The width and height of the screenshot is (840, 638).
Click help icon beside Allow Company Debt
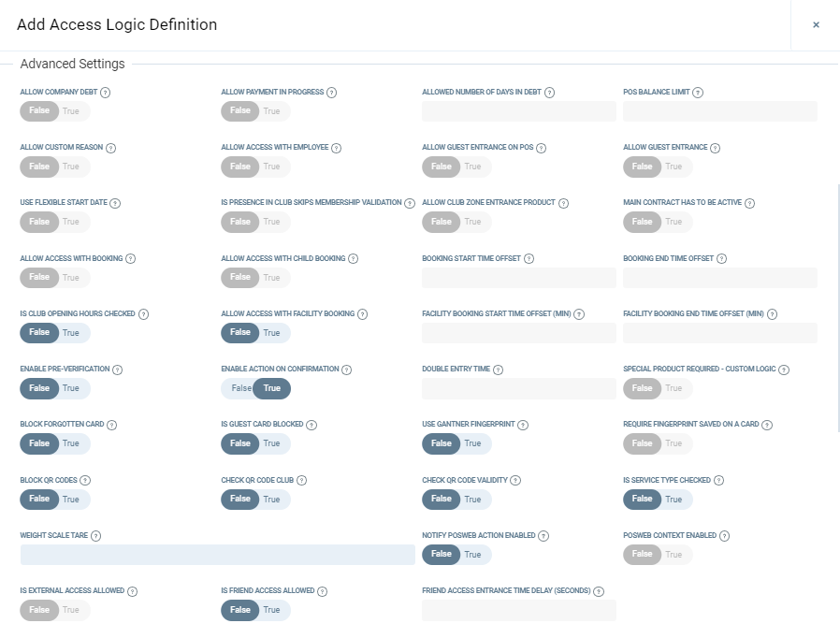click(106, 93)
